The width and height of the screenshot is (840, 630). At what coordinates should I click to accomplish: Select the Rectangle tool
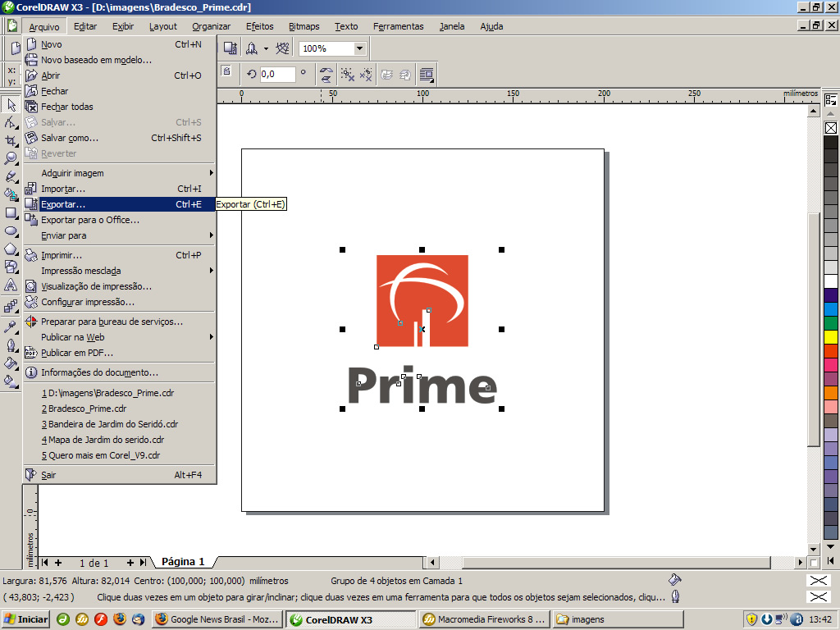tap(11, 212)
